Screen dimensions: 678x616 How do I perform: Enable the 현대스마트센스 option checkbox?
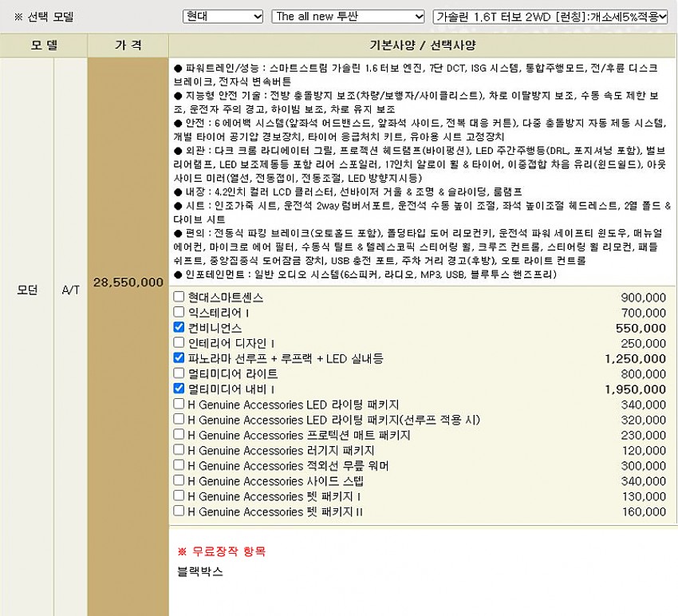click(x=179, y=298)
